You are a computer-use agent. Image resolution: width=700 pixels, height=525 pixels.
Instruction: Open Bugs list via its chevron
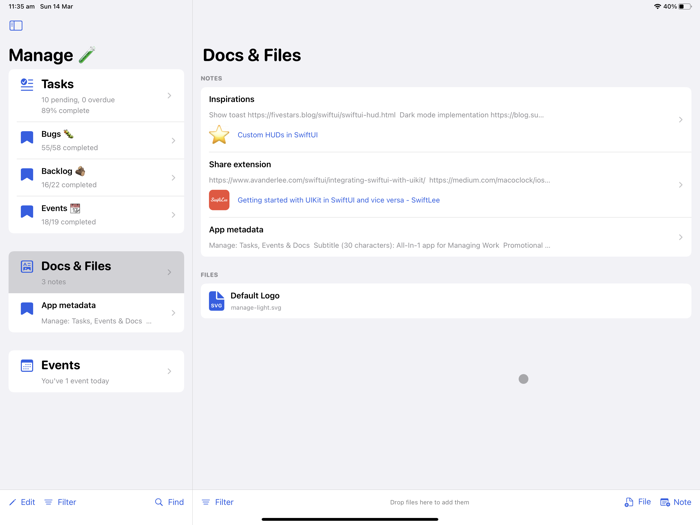[x=173, y=141]
